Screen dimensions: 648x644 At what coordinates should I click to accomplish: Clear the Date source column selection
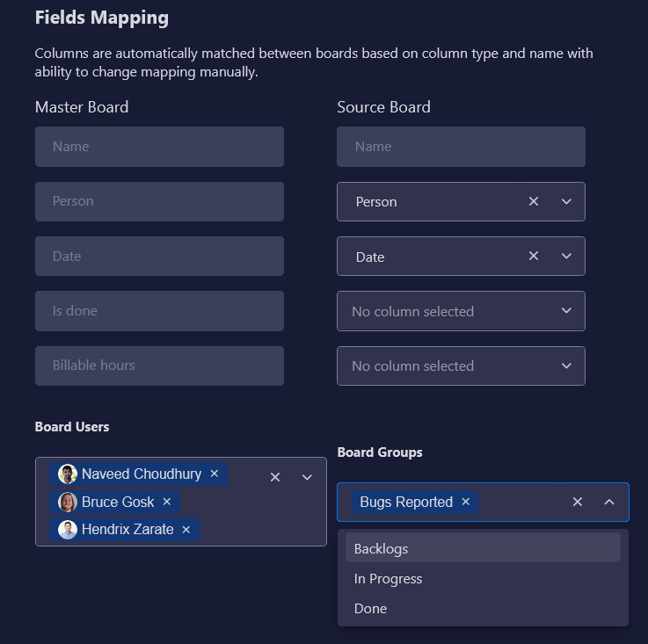click(x=534, y=257)
